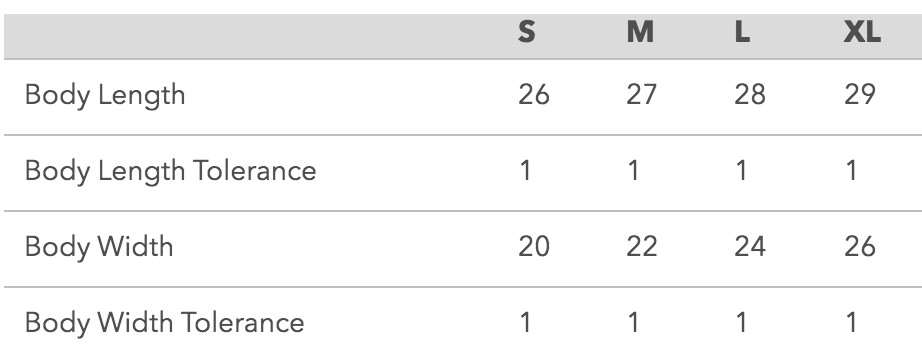Click Body Length value 29 for size XL

click(x=860, y=95)
